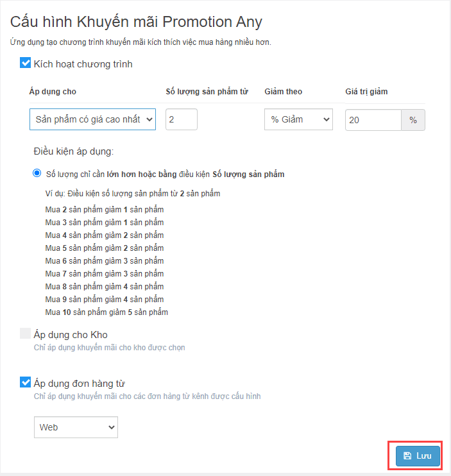This screenshot has width=451, height=476.
Task: Open the Web channel dropdown
Action: pos(76,427)
